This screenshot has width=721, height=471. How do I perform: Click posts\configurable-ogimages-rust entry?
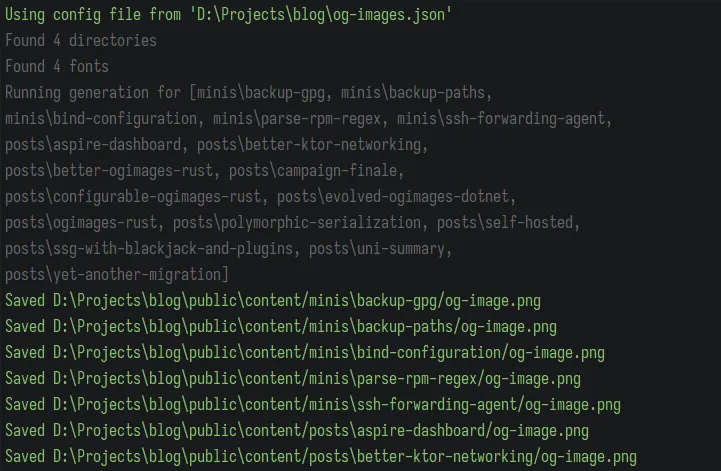[133, 196]
